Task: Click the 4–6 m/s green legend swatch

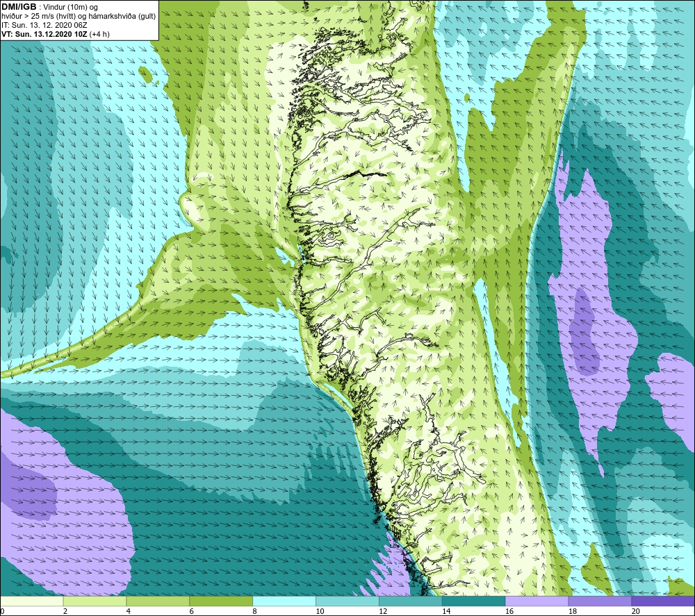Action: point(158,601)
